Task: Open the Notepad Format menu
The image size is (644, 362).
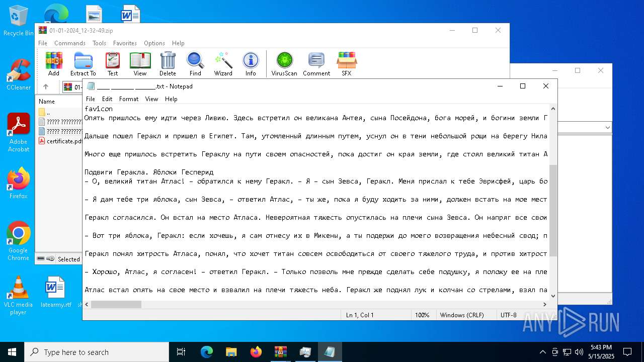Action: pos(129,99)
